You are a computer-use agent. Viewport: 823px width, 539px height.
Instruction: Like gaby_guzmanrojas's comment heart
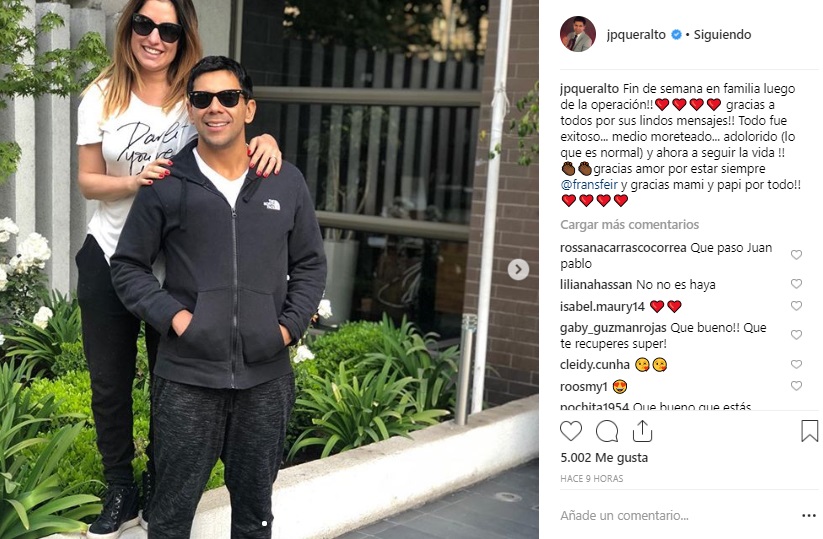pos(796,334)
